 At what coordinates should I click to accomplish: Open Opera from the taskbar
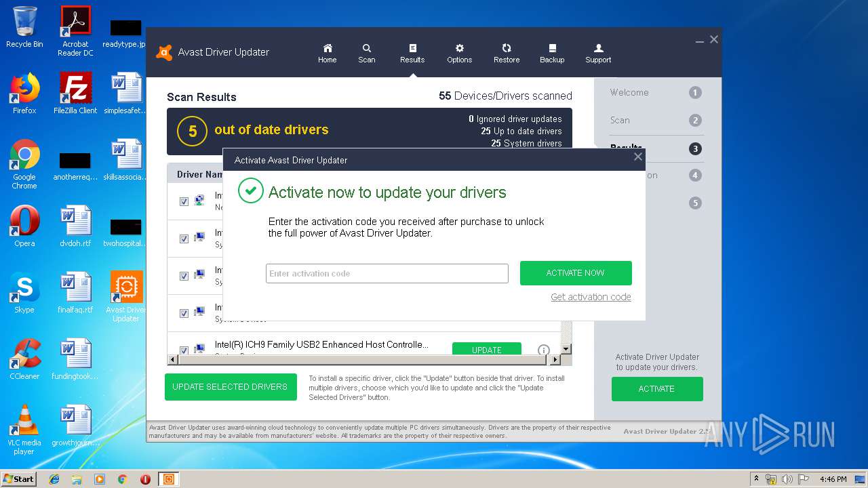(x=145, y=479)
